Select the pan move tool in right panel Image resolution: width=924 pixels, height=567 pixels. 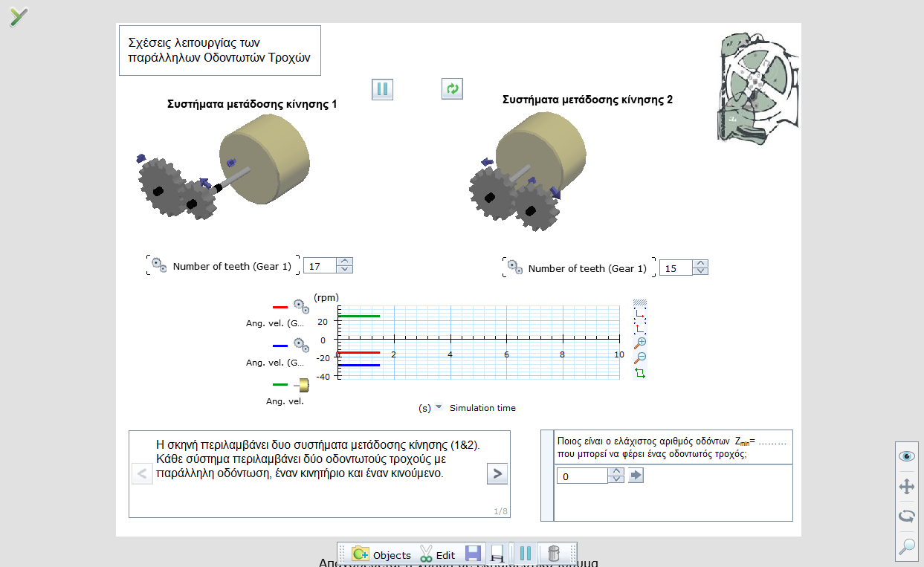click(x=907, y=487)
